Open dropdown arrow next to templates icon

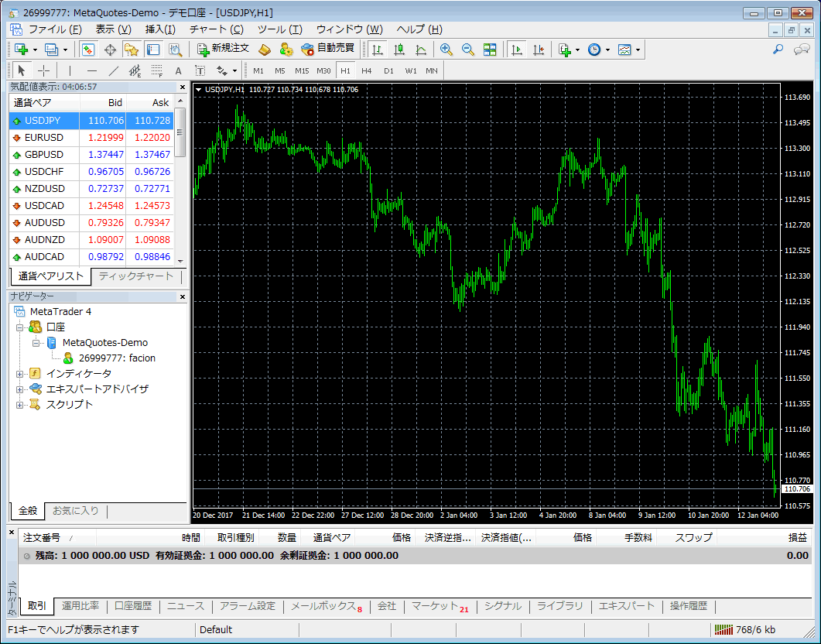point(638,50)
